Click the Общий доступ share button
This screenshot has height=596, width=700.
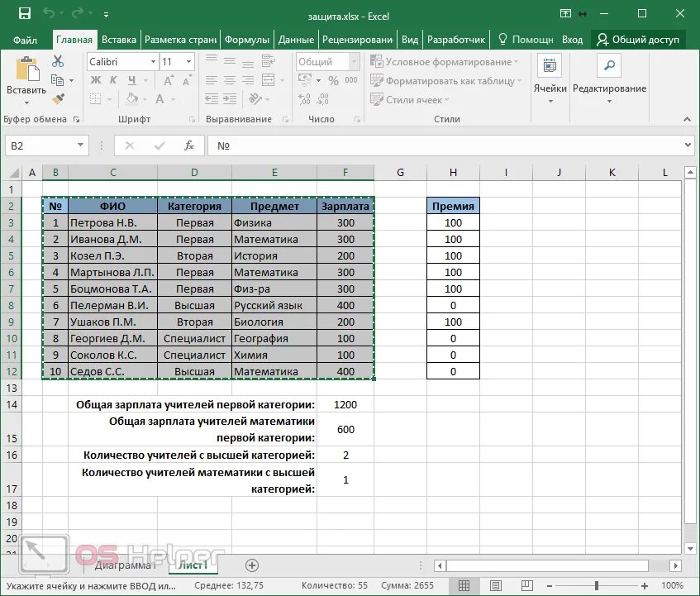pyautogui.click(x=637, y=40)
